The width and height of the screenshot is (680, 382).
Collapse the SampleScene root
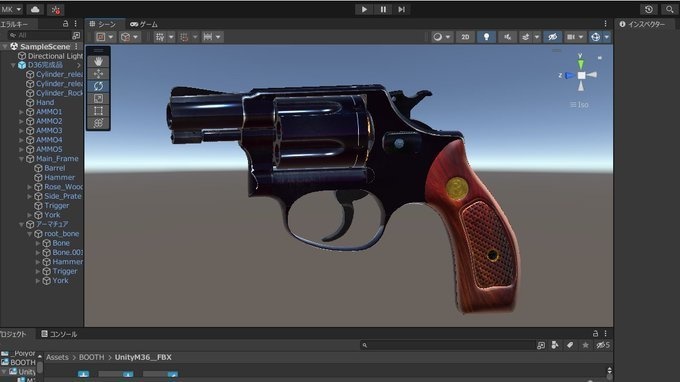coord(5,46)
